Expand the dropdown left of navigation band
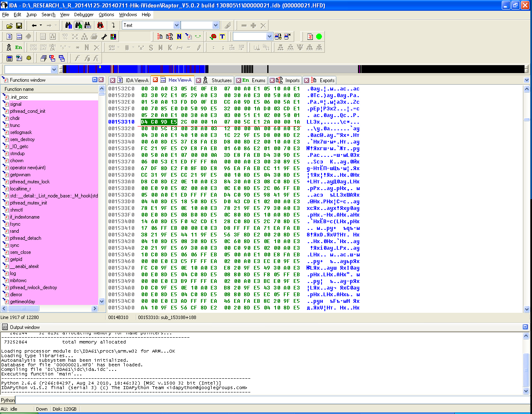Viewport: 532px width, 414px height. coord(54,69)
